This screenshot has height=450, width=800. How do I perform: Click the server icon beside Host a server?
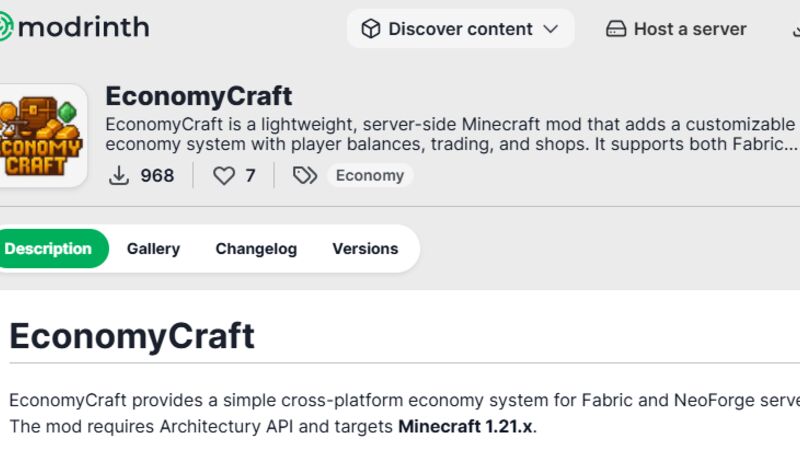tap(616, 29)
